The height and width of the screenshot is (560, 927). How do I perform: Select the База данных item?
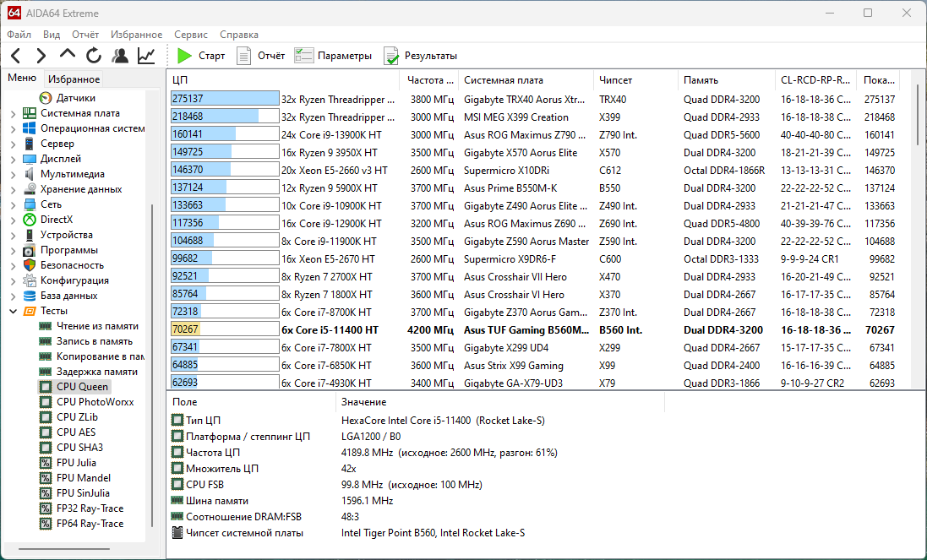pyautogui.click(x=68, y=296)
